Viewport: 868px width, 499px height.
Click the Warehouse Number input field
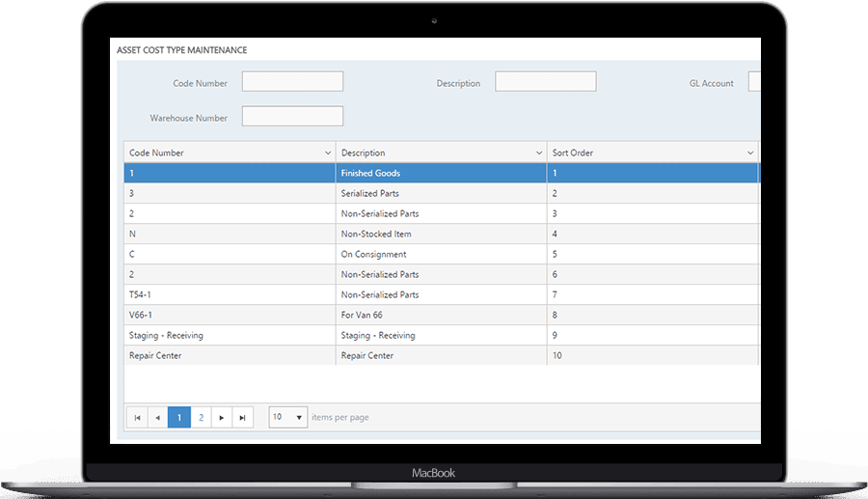[292, 117]
